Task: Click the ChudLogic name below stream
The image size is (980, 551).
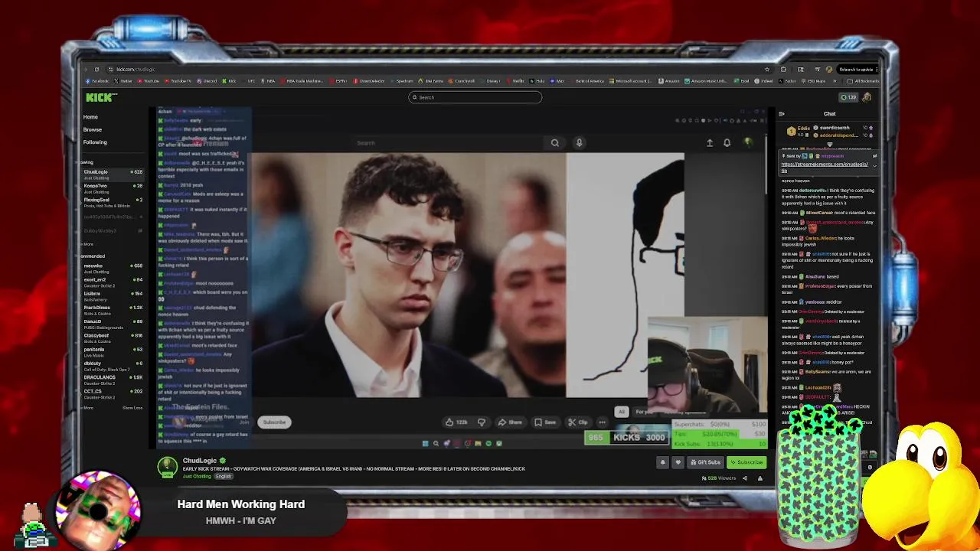Action: pos(200,461)
